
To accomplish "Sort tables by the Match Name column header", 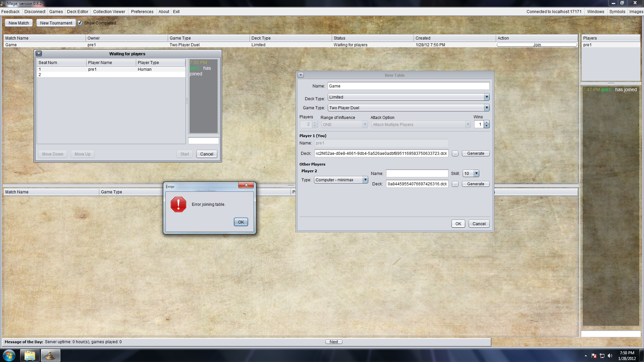I will 44,38.
